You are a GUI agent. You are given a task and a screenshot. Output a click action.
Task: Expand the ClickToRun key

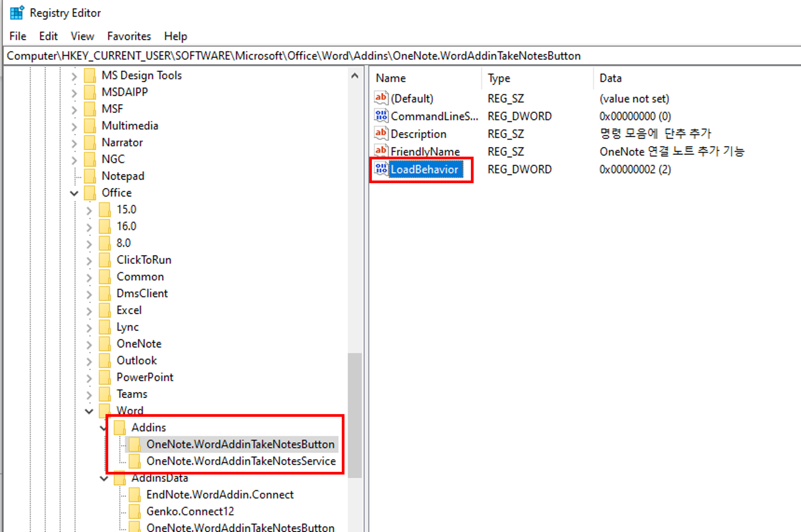tap(89, 261)
